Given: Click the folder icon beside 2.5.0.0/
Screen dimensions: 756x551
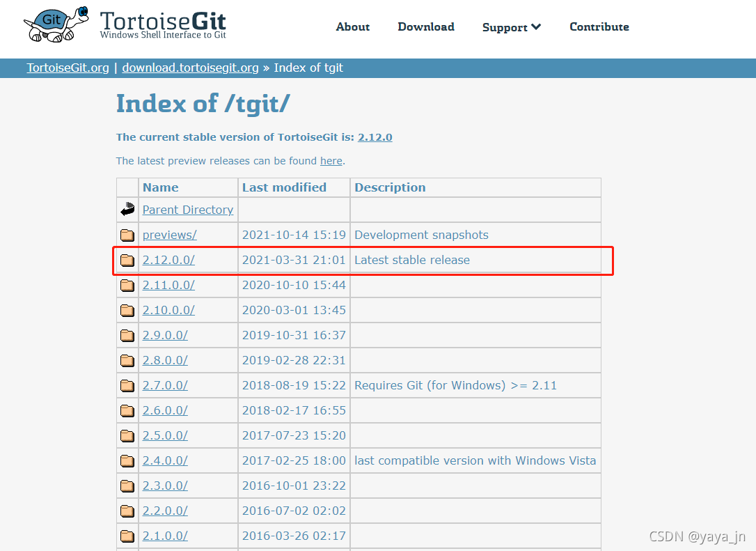Looking at the screenshot, I should point(127,435).
